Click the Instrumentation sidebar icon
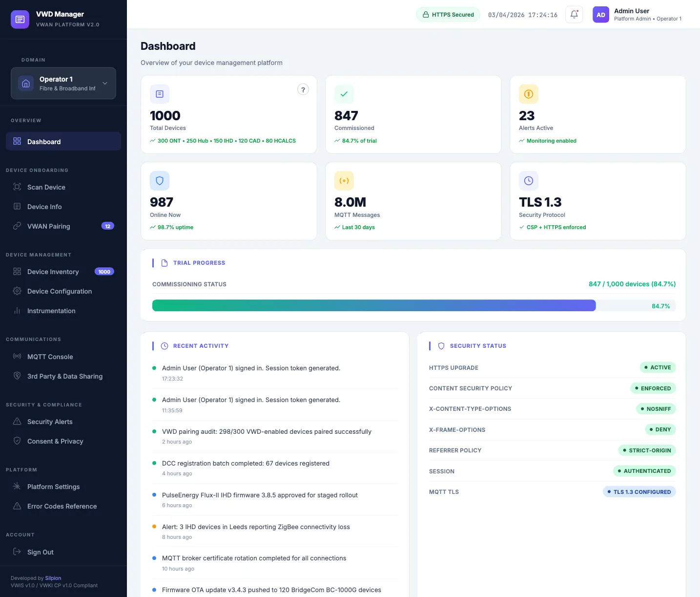Image resolution: width=700 pixels, height=597 pixels. (17, 311)
